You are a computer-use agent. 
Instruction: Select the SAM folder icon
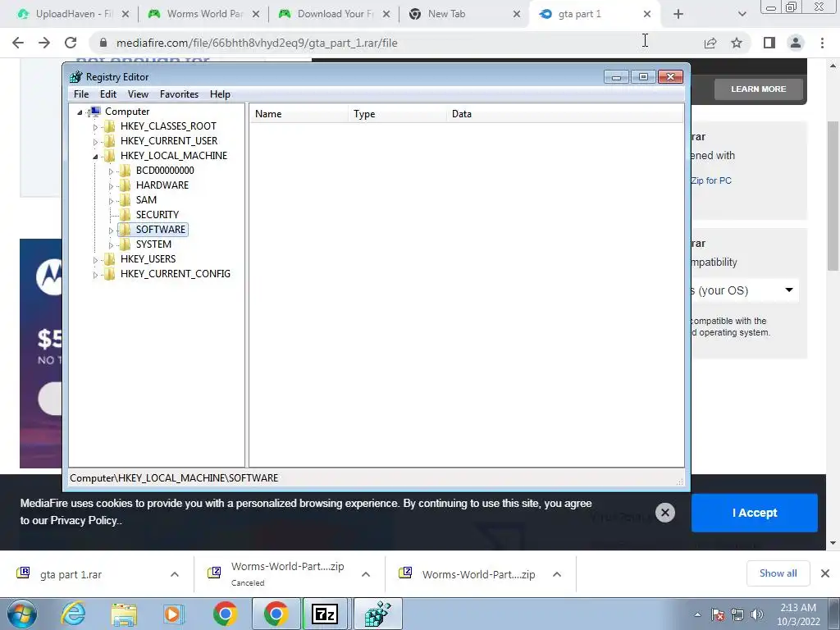(x=125, y=200)
